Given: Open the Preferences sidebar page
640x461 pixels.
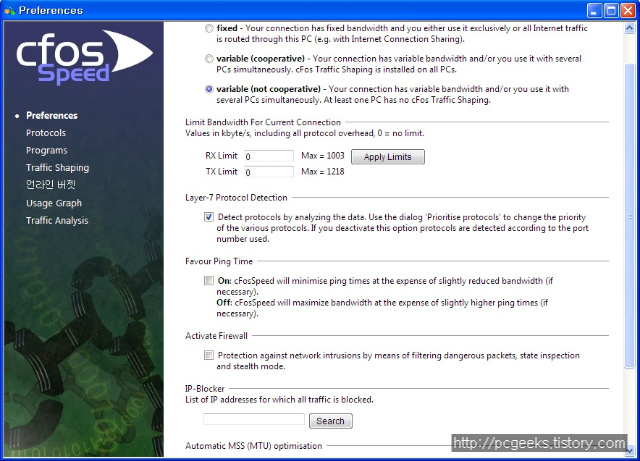Looking at the screenshot, I should 52,116.
